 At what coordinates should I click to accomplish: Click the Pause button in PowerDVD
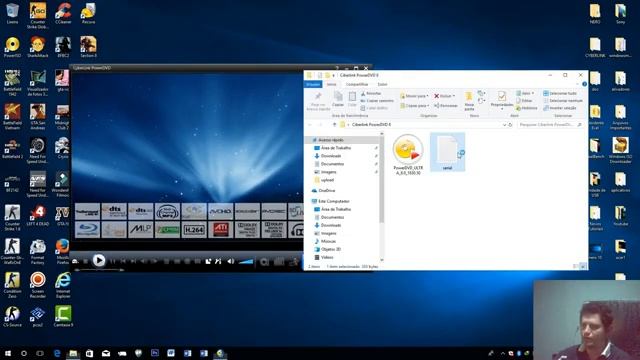pyautogui.click(x=113, y=261)
